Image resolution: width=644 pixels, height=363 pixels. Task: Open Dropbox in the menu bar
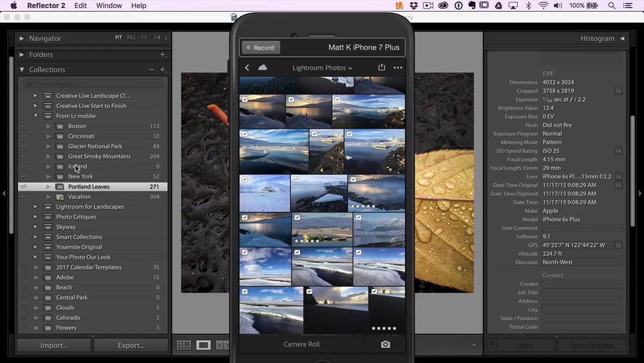click(x=414, y=5)
